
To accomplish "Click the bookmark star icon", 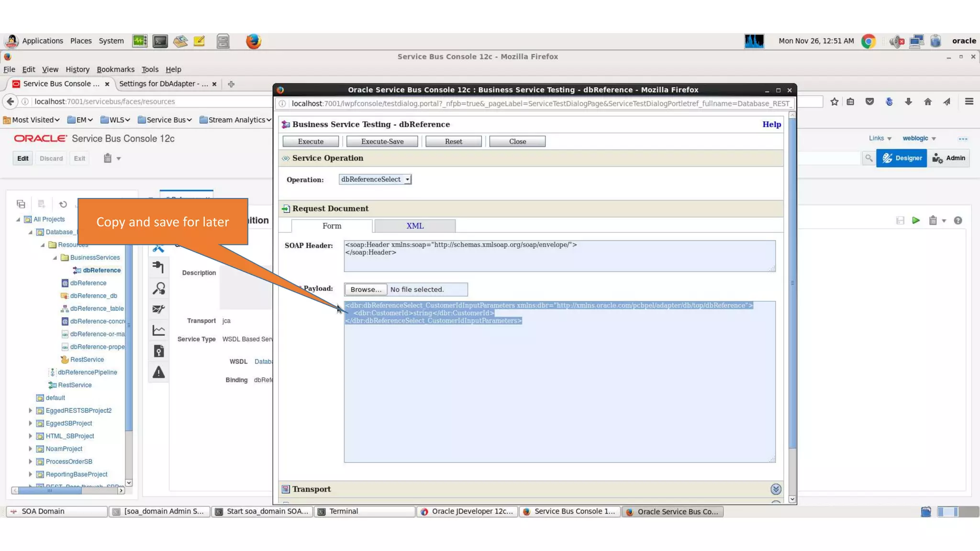I will click(834, 102).
